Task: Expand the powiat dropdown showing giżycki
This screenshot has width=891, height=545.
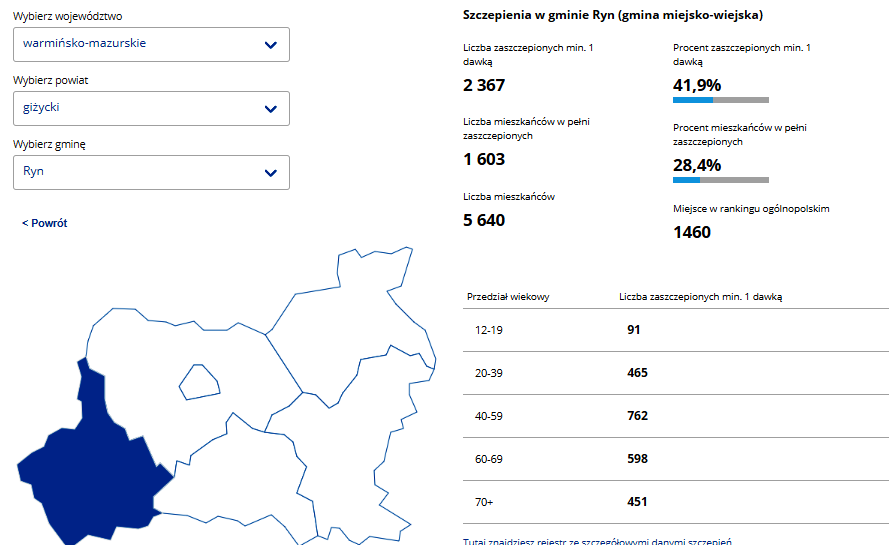Action: (151, 108)
